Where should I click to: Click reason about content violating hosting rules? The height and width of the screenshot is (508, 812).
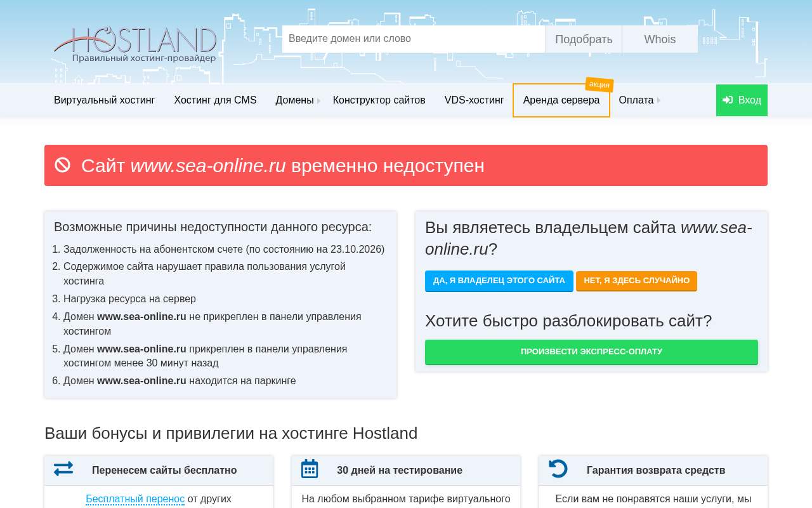click(204, 274)
